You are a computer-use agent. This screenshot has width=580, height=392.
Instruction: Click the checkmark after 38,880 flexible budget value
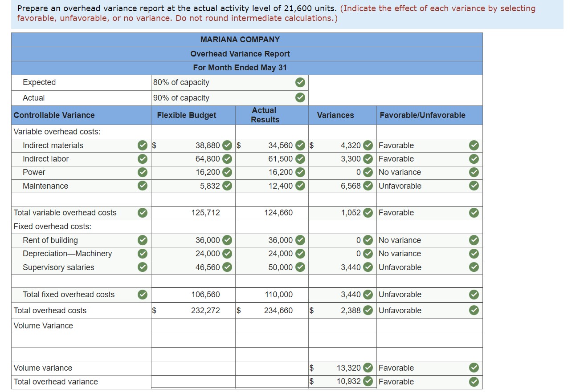click(228, 145)
